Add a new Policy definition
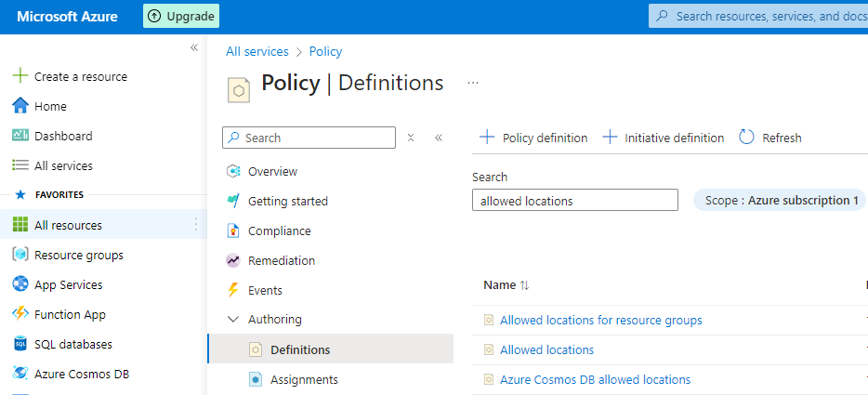This screenshot has height=395, width=868. click(533, 138)
